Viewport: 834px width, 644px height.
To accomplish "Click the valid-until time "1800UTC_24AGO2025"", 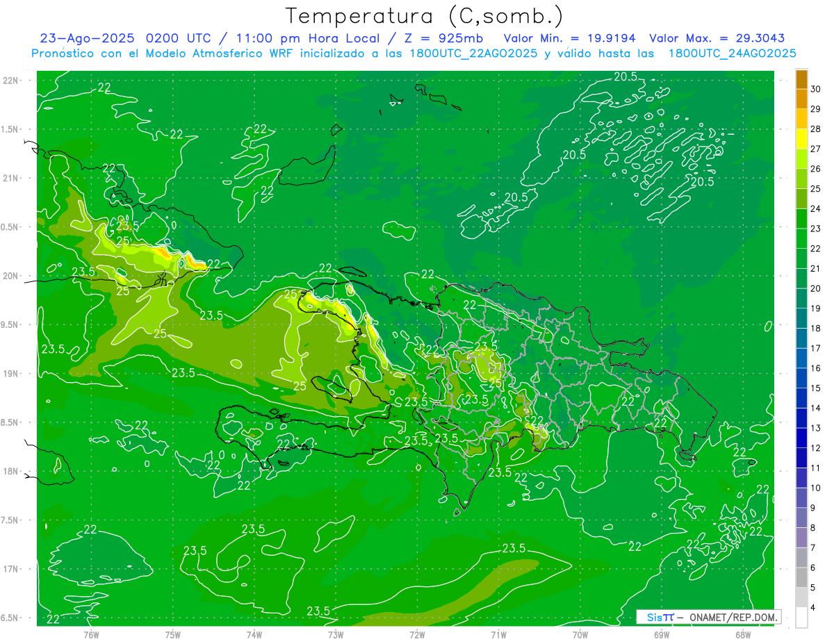I will [x=732, y=53].
